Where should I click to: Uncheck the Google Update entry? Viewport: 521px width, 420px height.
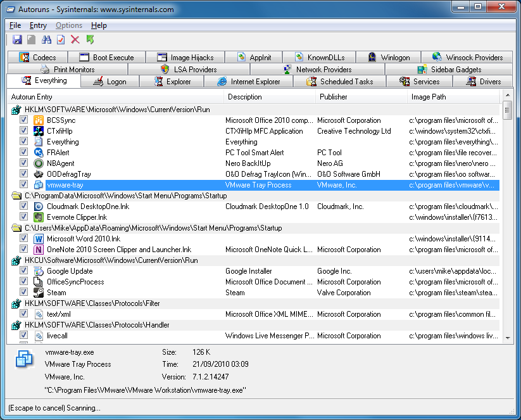point(23,270)
